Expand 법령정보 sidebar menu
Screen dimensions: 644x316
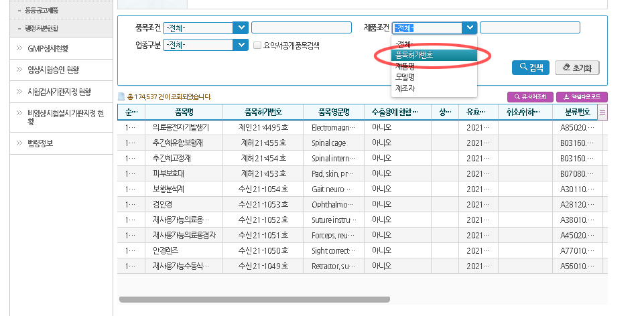pyautogui.click(x=61, y=143)
